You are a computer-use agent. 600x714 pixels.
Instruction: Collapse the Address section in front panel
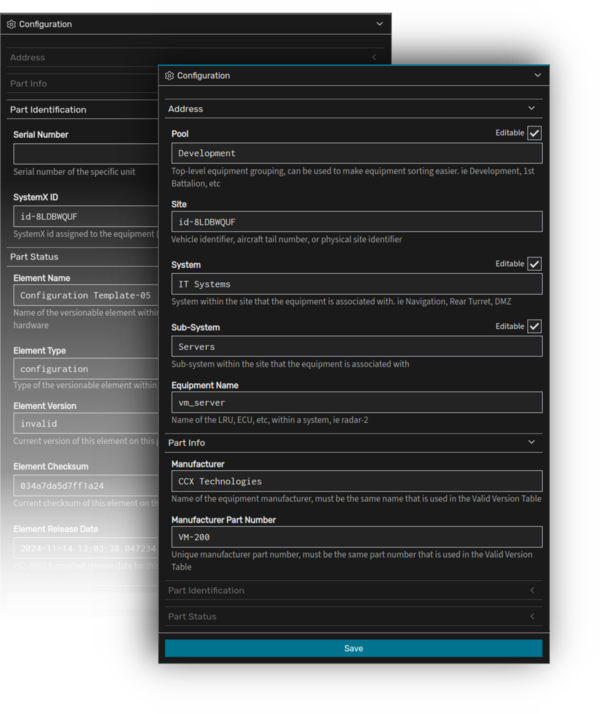coord(531,108)
